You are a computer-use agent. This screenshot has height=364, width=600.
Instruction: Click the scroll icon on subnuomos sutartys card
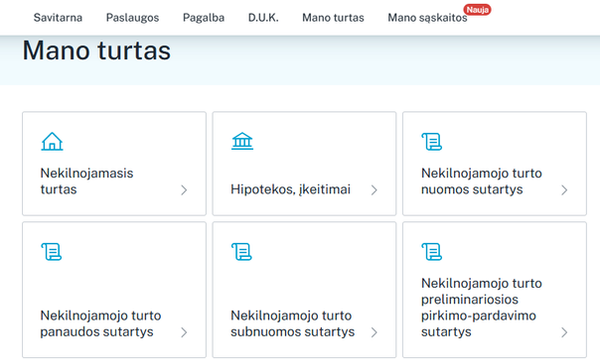[x=241, y=251]
